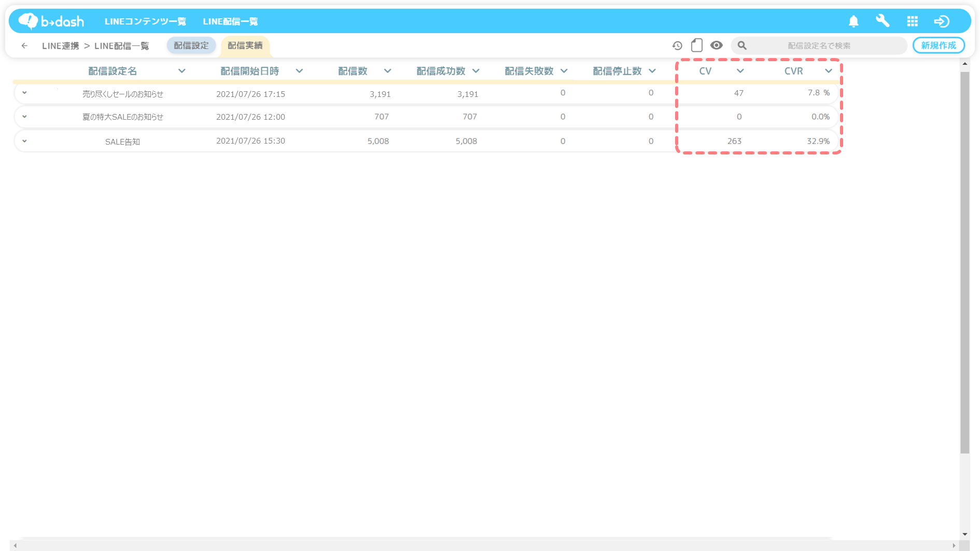Open the LINE配信一覧 menu

pyautogui.click(x=230, y=21)
